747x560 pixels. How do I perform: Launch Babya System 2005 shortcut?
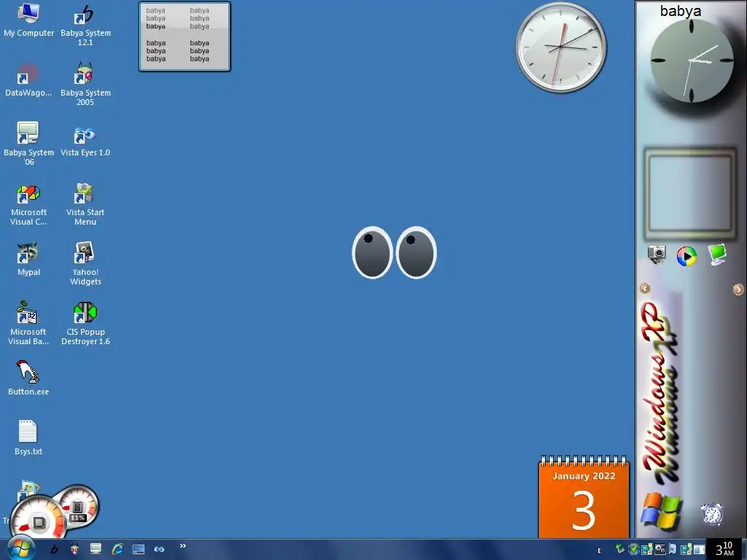point(85,85)
